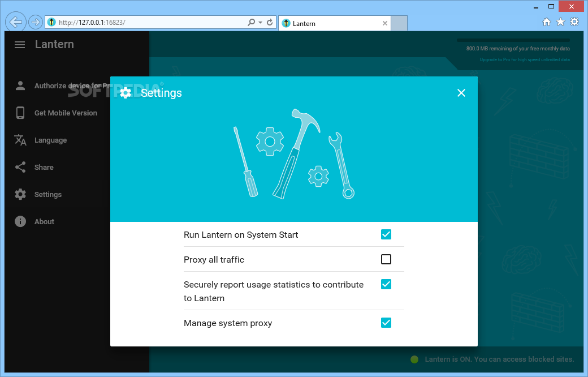Click the green Lantern is ON status dot

(x=414, y=359)
